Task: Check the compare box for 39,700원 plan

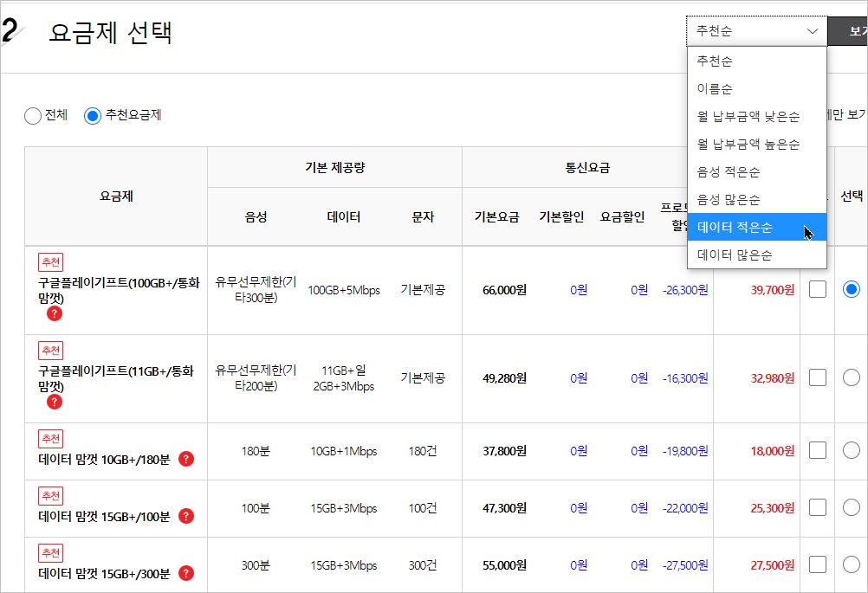Action: pos(817,289)
